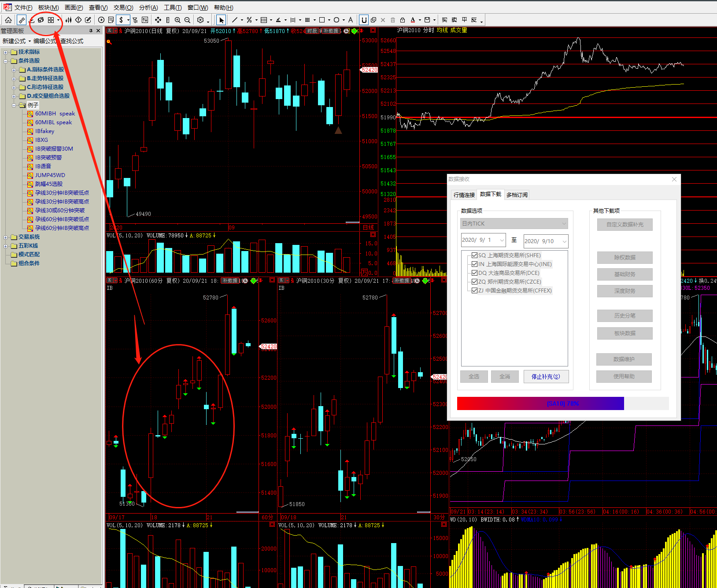
Task: Click the funnel filter toolbar icon
Action: coord(135,20)
